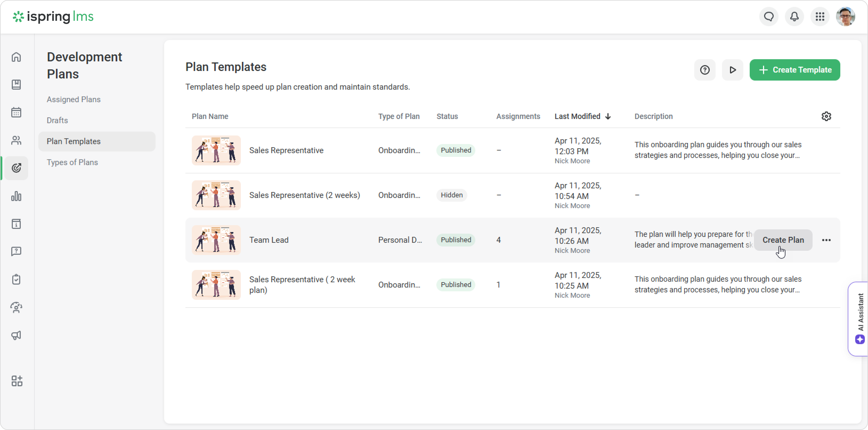The image size is (868, 430).
Task: Click Create Plan for Team Lead
Action: coord(783,240)
